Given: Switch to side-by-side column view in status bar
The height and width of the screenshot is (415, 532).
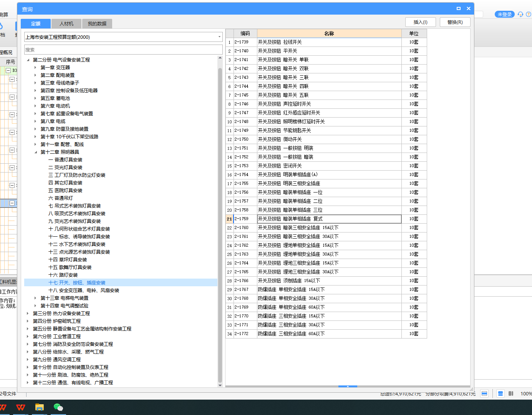Looking at the screenshot, I should [511, 393].
